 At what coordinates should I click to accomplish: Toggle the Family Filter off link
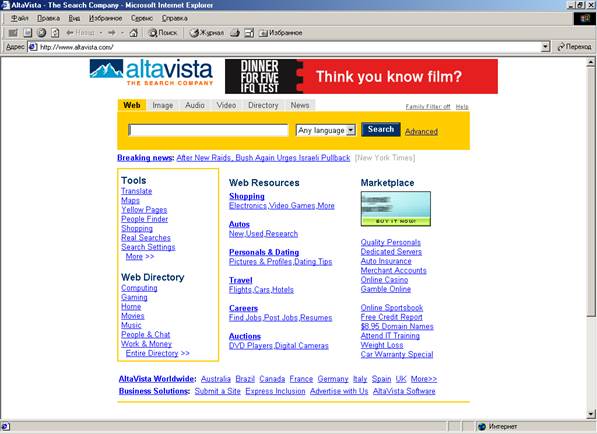[x=428, y=107]
